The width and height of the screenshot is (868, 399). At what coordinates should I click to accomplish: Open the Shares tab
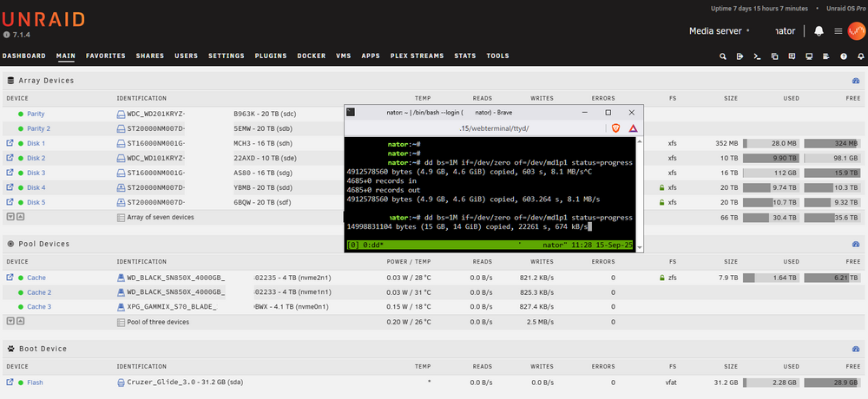tap(150, 56)
